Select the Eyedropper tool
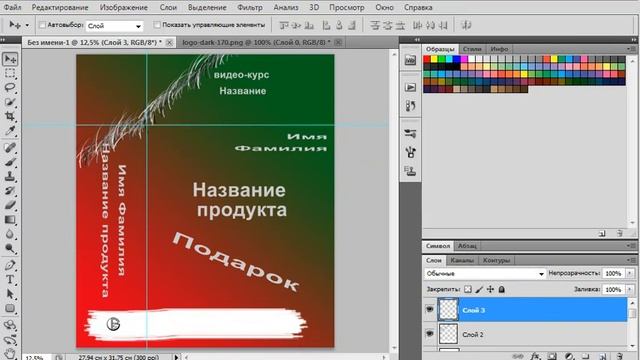Image resolution: width=640 pixels, height=360 pixels. [x=10, y=131]
